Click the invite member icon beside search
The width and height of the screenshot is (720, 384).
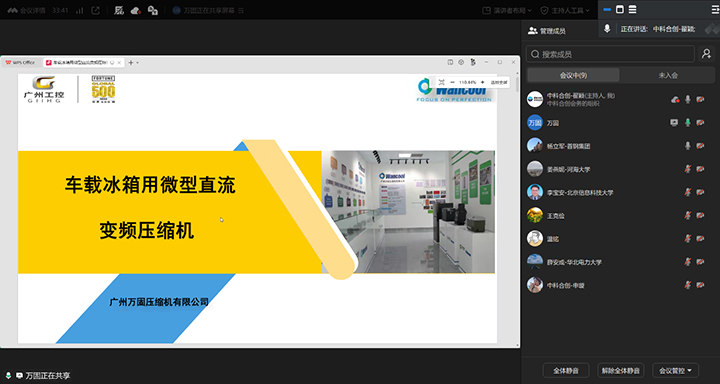[706, 54]
